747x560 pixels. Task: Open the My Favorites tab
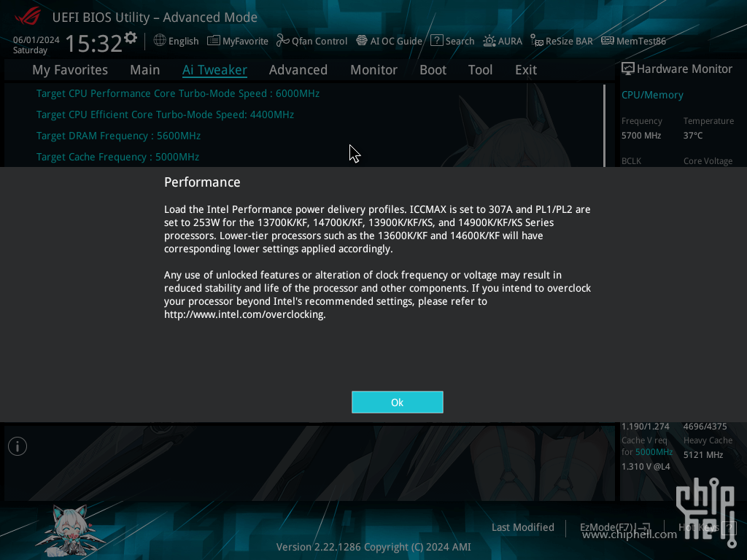pos(70,70)
